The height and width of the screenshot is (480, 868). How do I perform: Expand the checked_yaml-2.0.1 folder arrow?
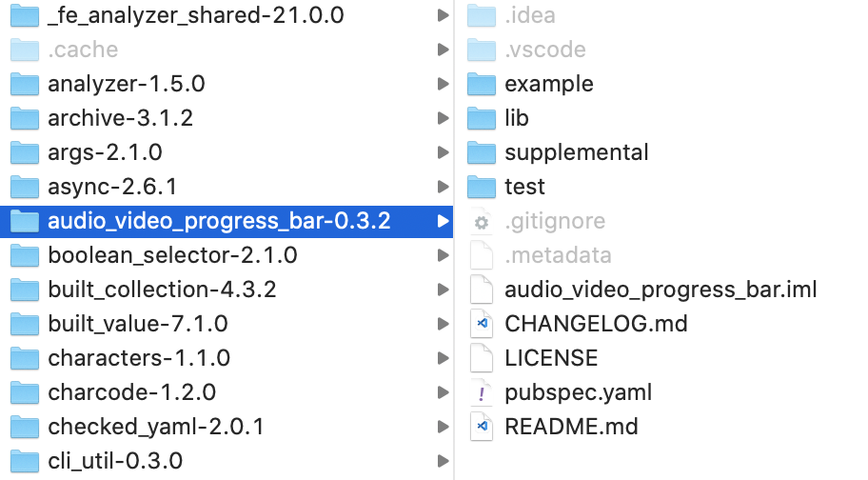[442, 427]
